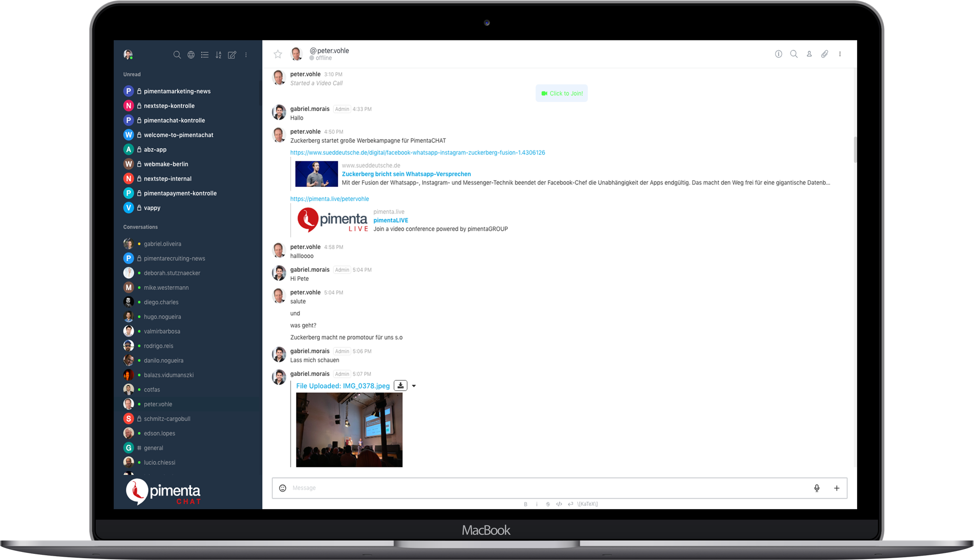Open the pimentamarketing-news channel
Screen dimensions: 974x560
coord(177,91)
